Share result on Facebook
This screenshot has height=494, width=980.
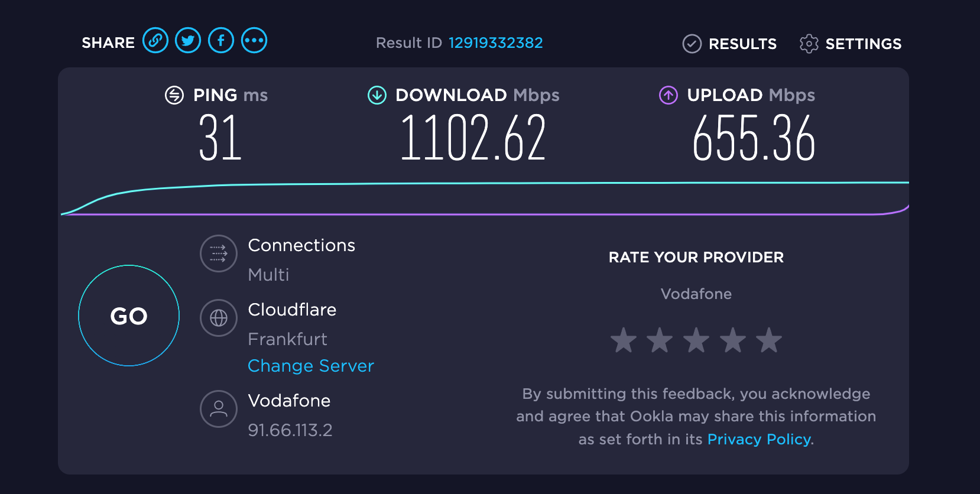221,41
